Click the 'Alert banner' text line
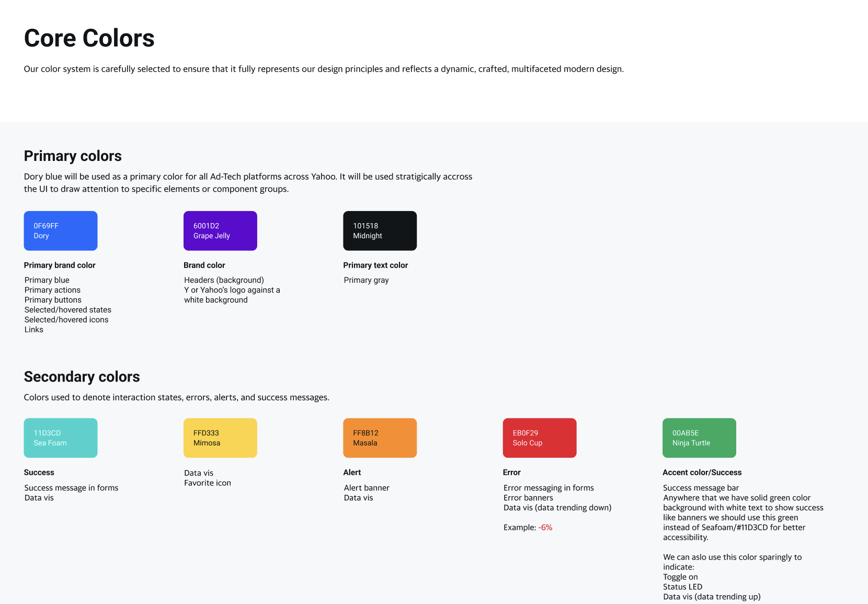This screenshot has height=604, width=868. 367,488
